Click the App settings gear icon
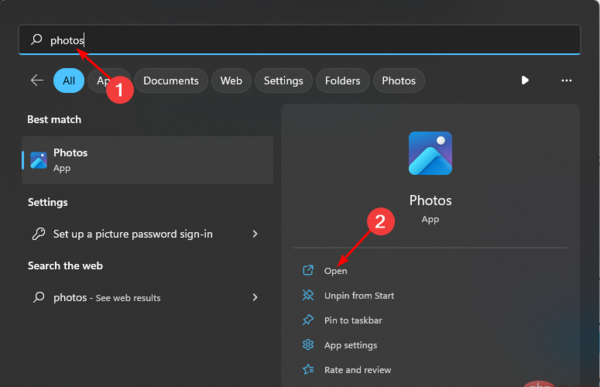This screenshot has height=387, width=600. click(308, 345)
